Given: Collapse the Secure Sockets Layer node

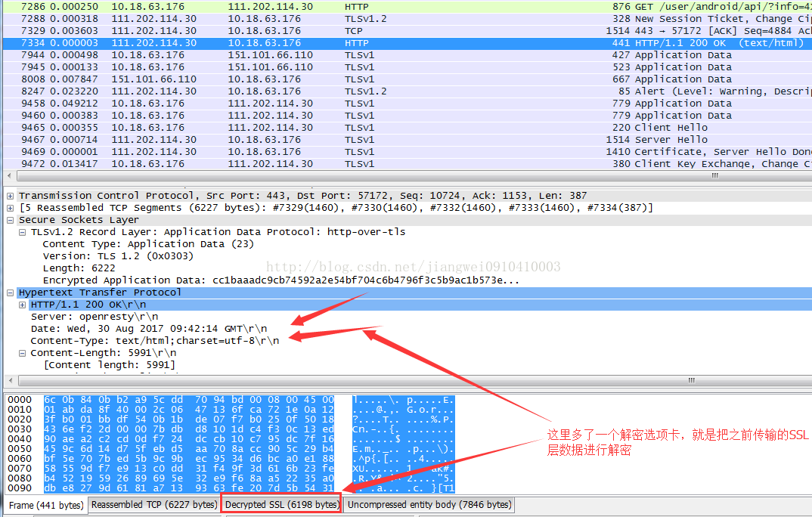Looking at the screenshot, I should coord(10,220).
